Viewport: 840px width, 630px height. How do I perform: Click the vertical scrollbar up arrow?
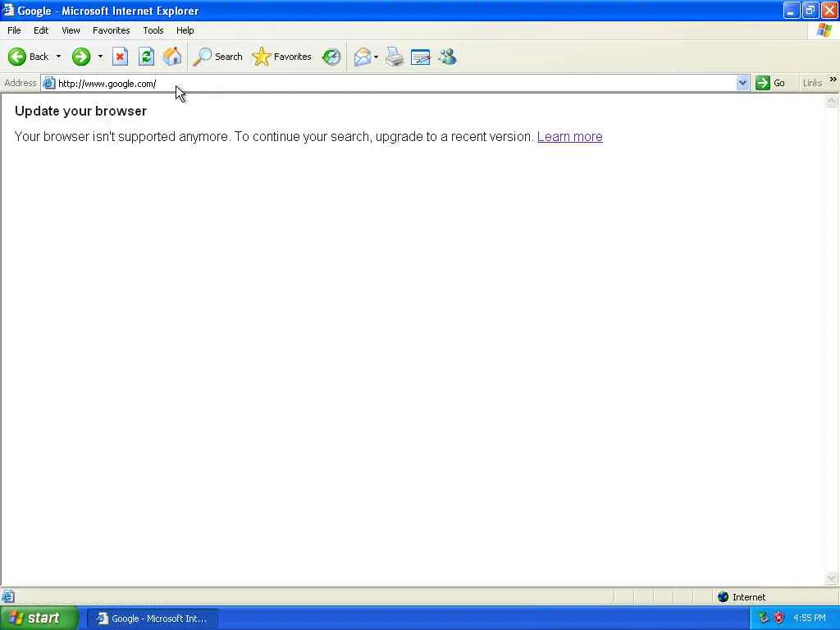click(x=832, y=101)
